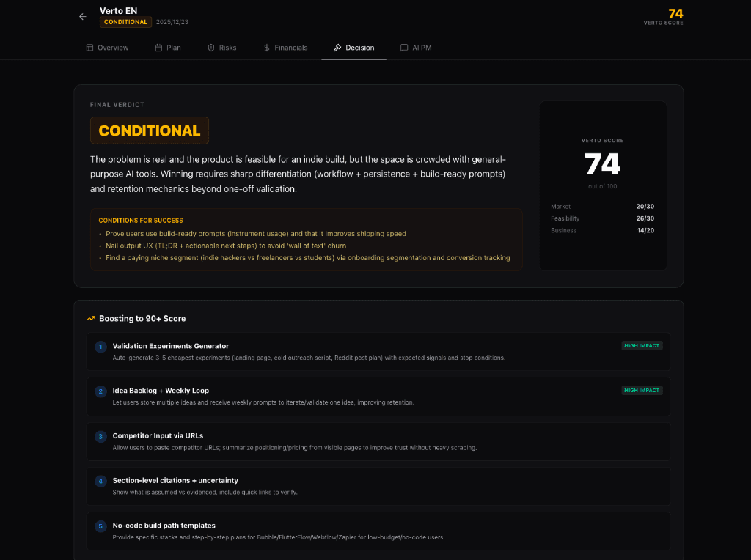Image resolution: width=751 pixels, height=560 pixels.
Task: Click High Impact tag on Idea Backlog
Action: point(642,391)
